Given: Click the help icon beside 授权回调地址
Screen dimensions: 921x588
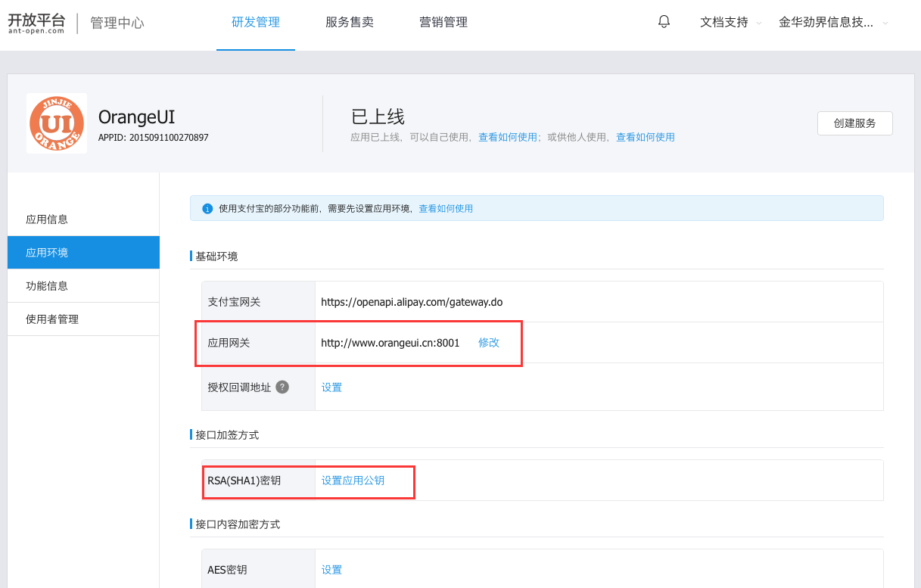Looking at the screenshot, I should [282, 387].
